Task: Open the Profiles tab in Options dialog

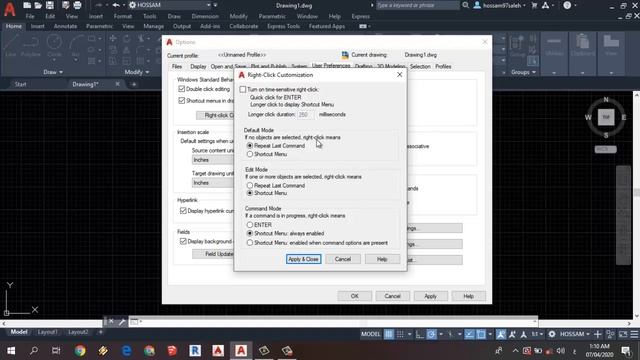Action: pyautogui.click(x=443, y=67)
